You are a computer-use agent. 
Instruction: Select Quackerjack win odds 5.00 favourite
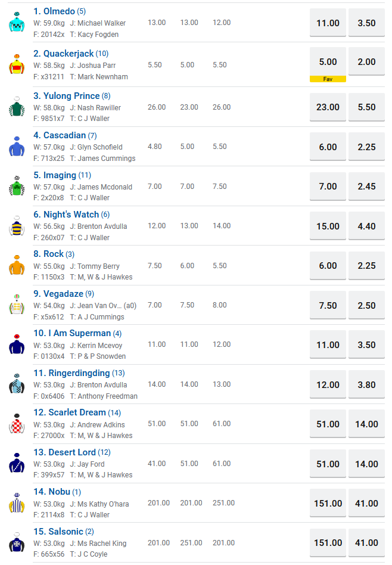click(328, 62)
